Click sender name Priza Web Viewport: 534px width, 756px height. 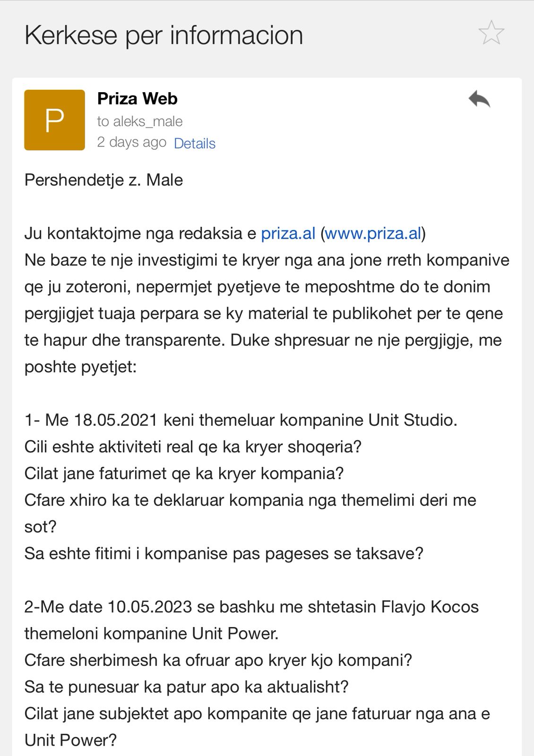(137, 99)
